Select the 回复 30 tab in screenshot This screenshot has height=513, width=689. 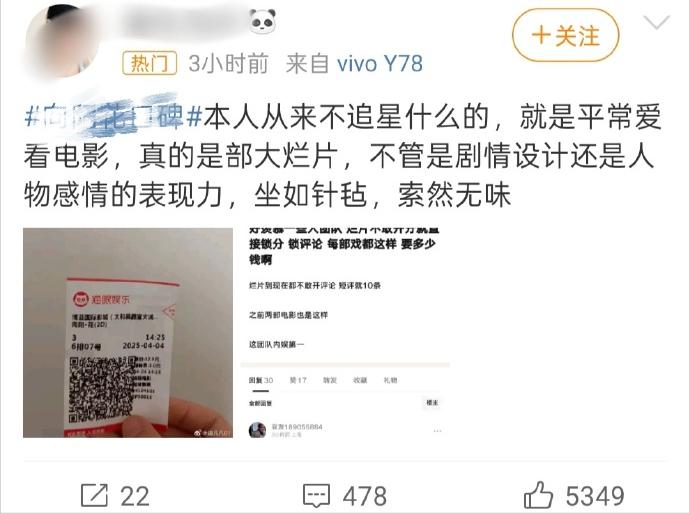[261, 380]
